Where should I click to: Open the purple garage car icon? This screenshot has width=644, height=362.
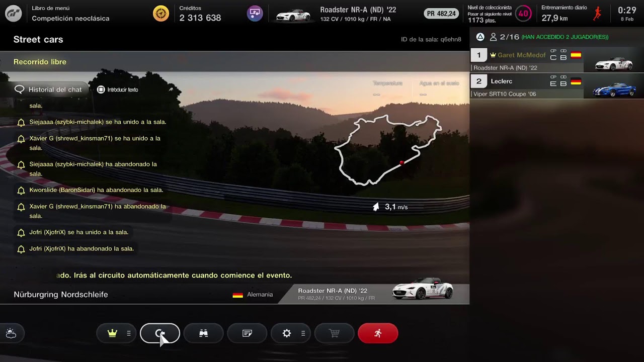pyautogui.click(x=255, y=14)
